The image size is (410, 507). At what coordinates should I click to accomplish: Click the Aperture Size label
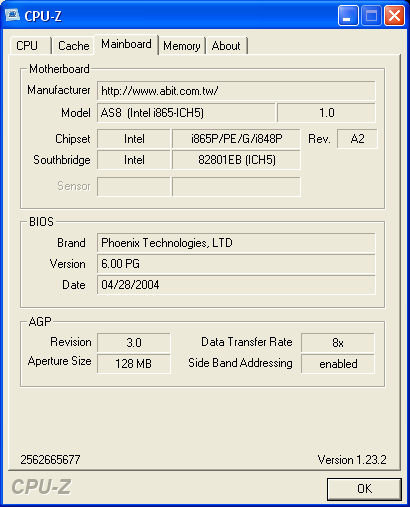tap(60, 361)
